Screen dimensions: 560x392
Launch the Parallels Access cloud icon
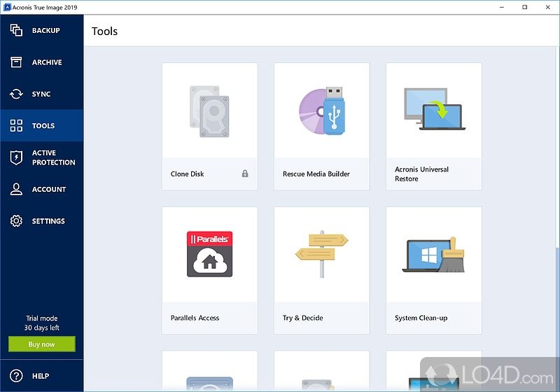point(209,254)
